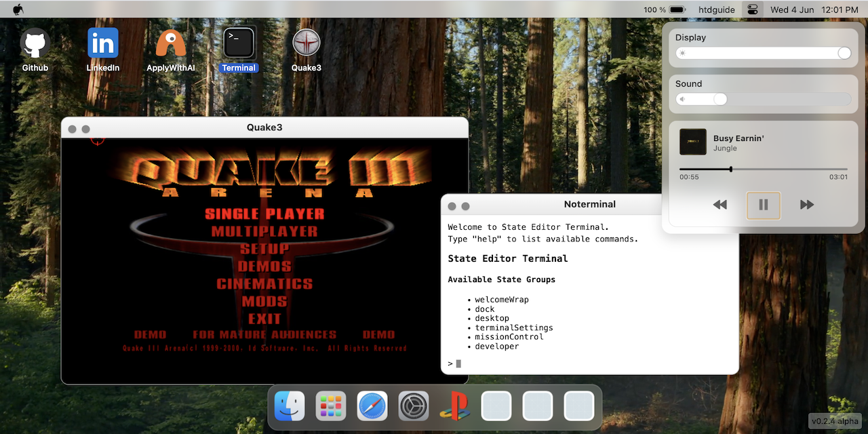This screenshot has height=434, width=868.
Task: Click the htdguide menu bar item
Action: 717,9
